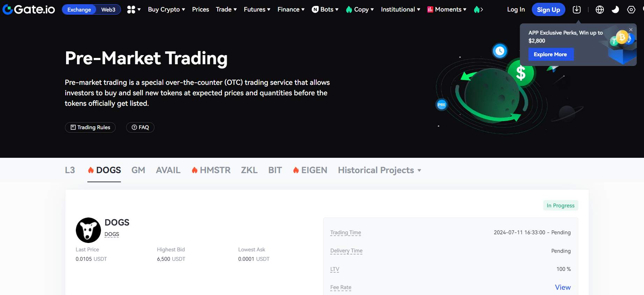644x295 pixels.
Task: Click the DOGS dog logo
Action: point(88,230)
